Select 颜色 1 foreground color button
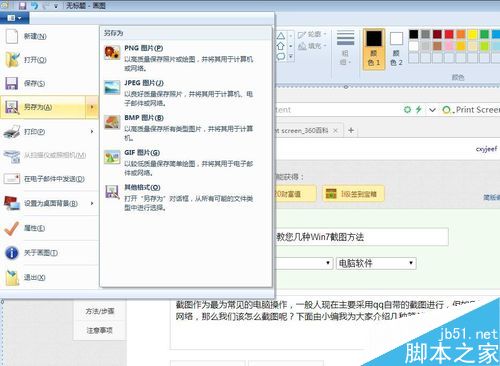Screen dimensions: 500x366 tap(374, 49)
